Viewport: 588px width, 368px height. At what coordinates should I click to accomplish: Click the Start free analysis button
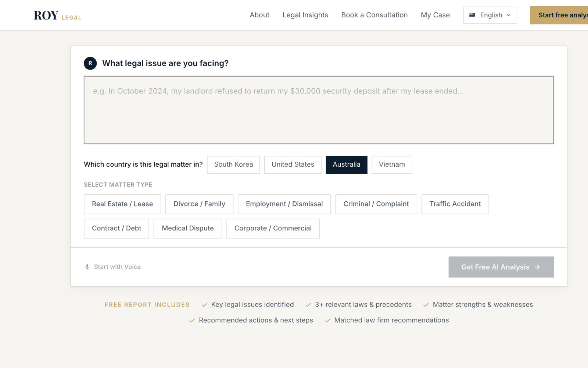pos(559,15)
